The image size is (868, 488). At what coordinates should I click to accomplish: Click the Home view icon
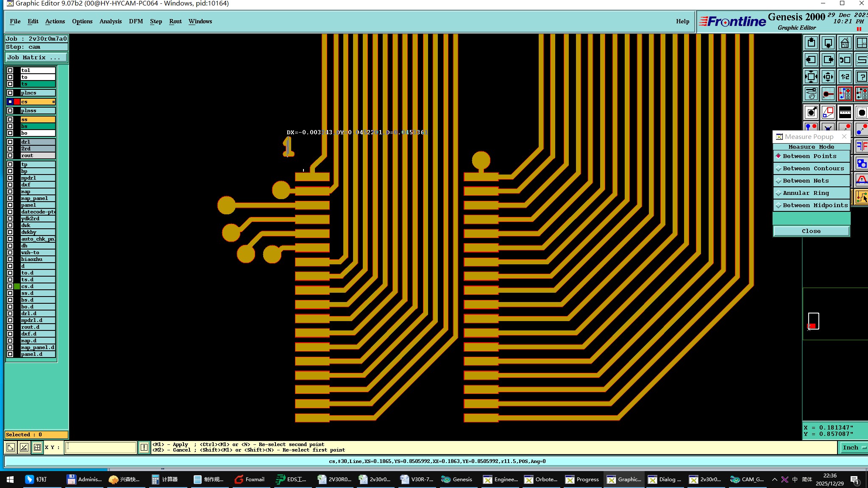[845, 43]
